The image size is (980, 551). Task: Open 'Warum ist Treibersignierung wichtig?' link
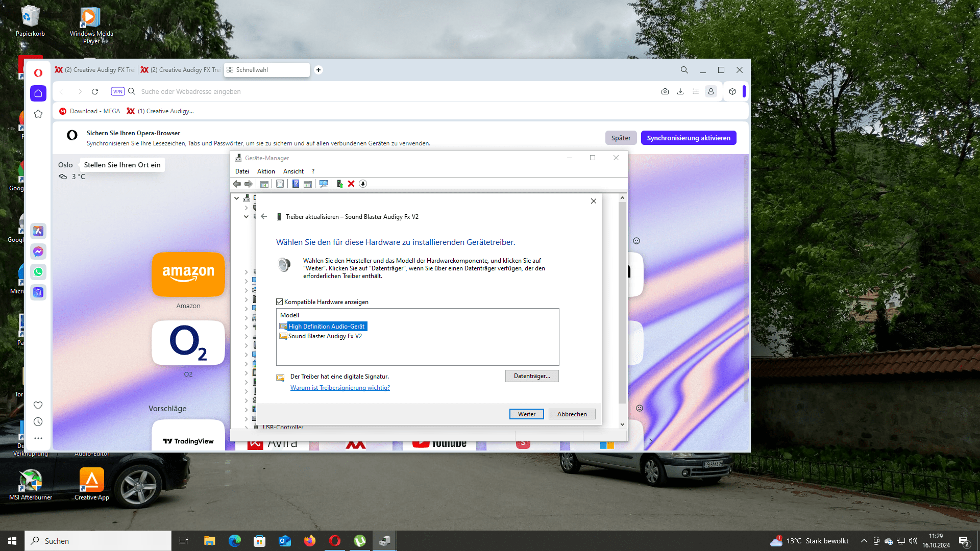tap(340, 388)
